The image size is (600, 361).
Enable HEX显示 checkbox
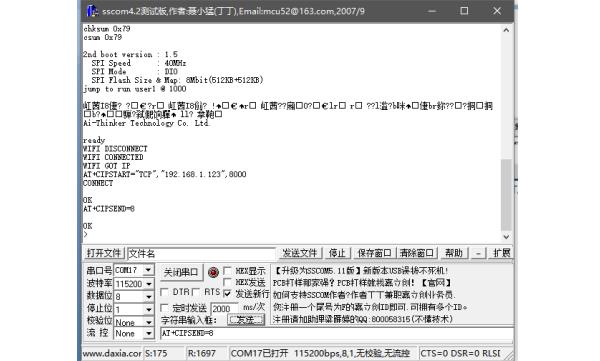point(227,271)
